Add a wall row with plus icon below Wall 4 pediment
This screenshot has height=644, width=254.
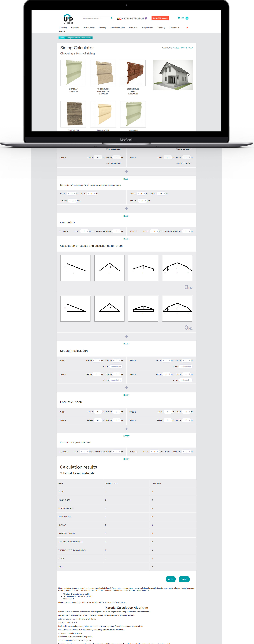point(126,172)
